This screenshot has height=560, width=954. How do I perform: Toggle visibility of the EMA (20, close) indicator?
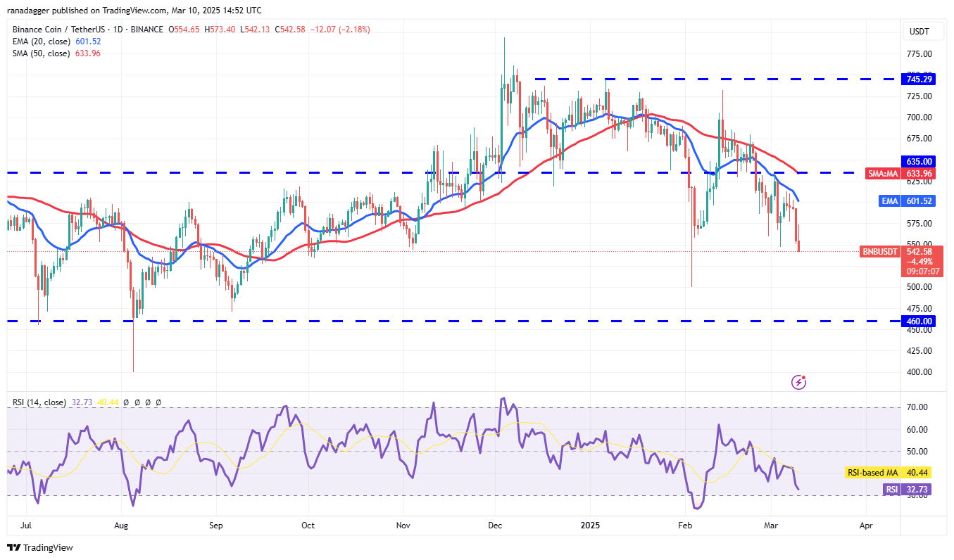[x=40, y=41]
